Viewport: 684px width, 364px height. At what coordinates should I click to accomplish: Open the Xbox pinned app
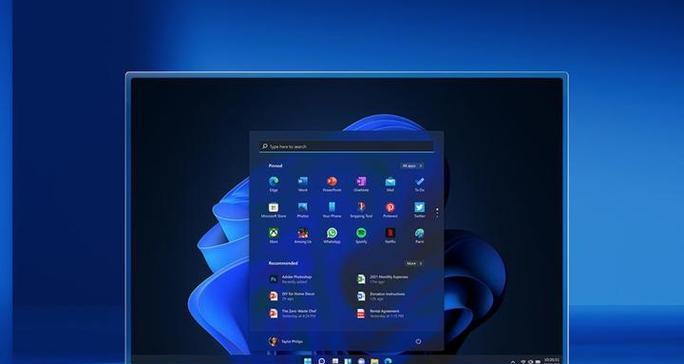[x=274, y=236]
